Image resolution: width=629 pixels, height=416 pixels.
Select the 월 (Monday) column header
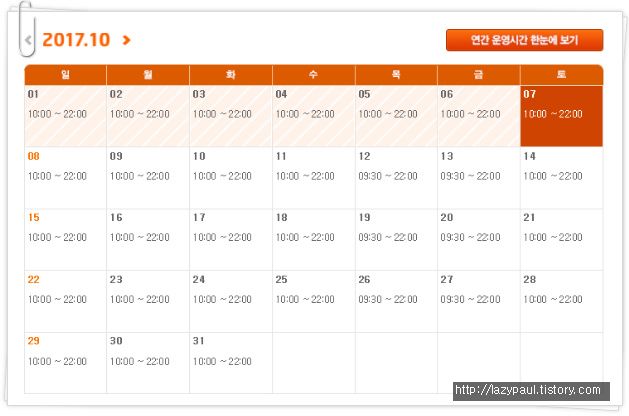[x=148, y=75]
